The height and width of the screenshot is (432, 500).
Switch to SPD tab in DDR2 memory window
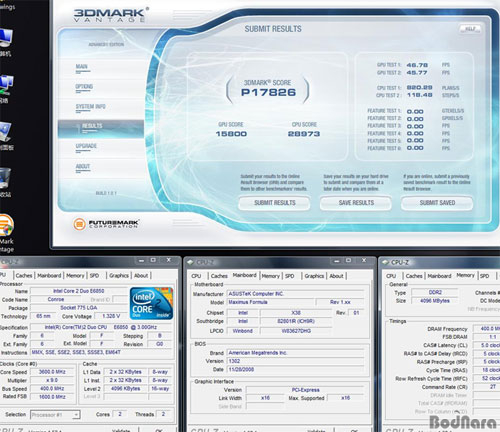pos(485,276)
